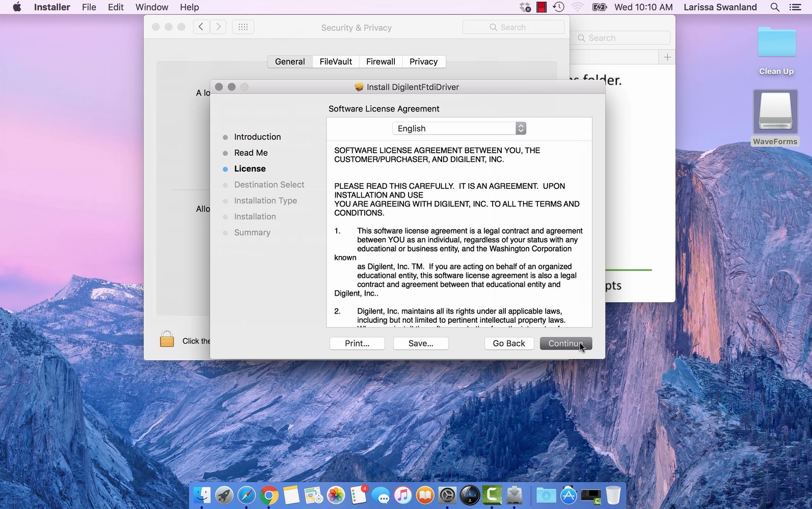812x509 pixels.
Task: Open Camtasia from the dock
Action: [492, 495]
